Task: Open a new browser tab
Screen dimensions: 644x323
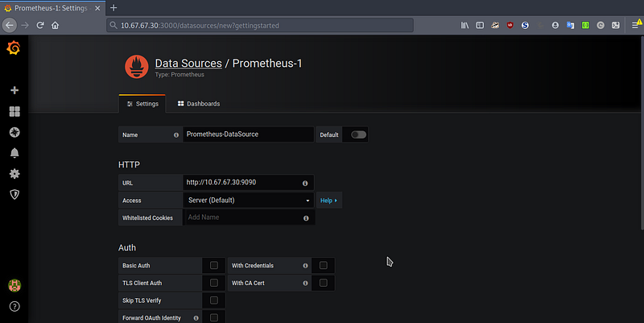Action: click(114, 8)
